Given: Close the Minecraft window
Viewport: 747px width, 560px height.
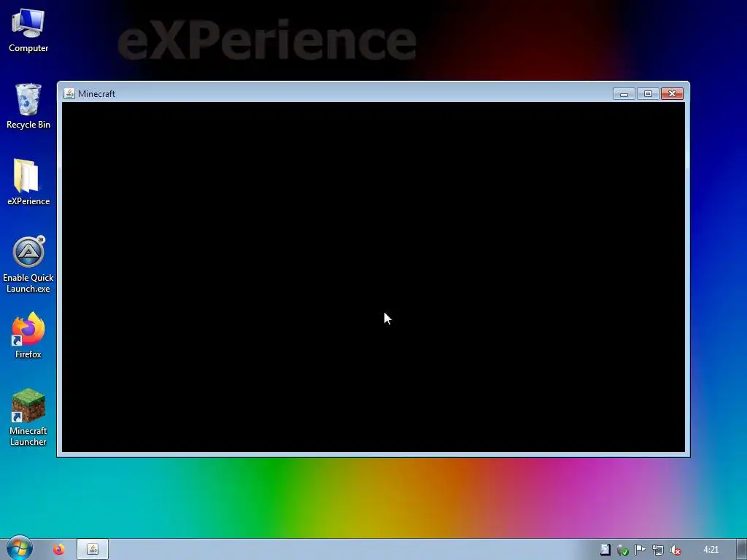Looking at the screenshot, I should click(672, 94).
